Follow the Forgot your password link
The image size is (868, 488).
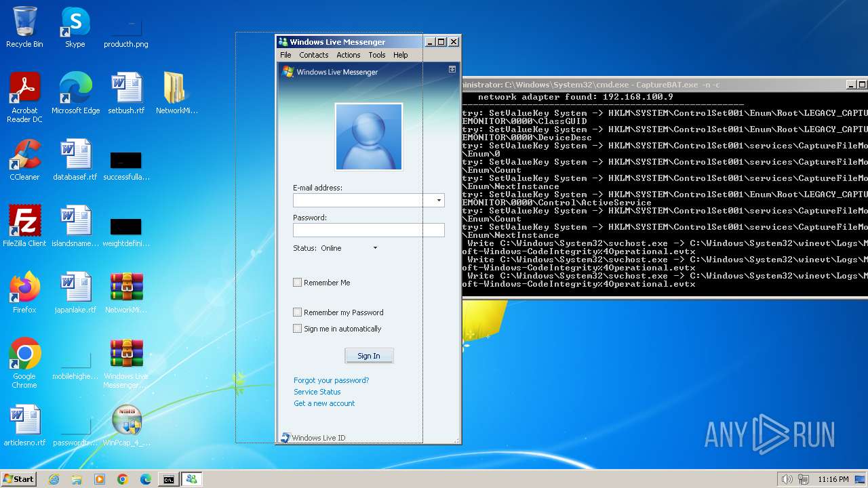[332, 380]
